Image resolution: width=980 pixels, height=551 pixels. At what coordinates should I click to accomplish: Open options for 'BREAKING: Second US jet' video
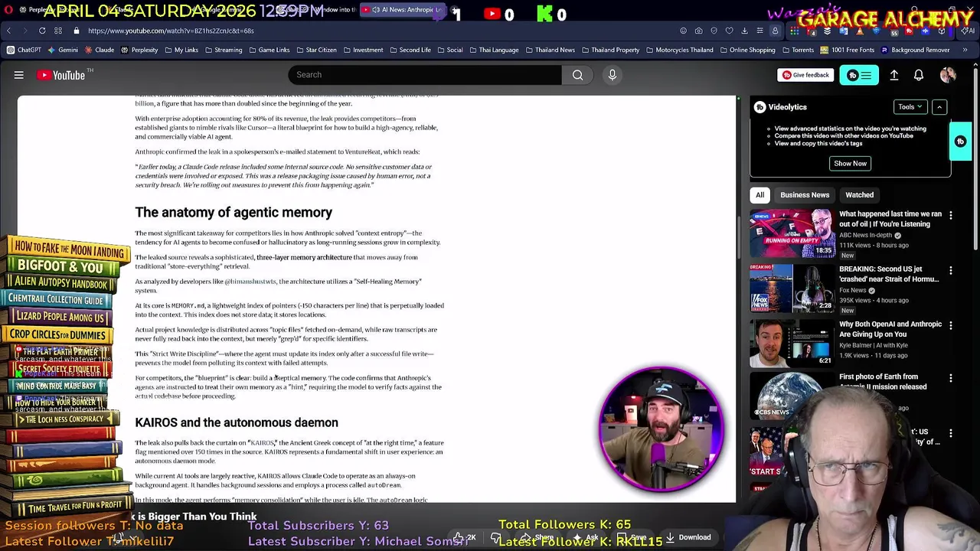point(951,270)
